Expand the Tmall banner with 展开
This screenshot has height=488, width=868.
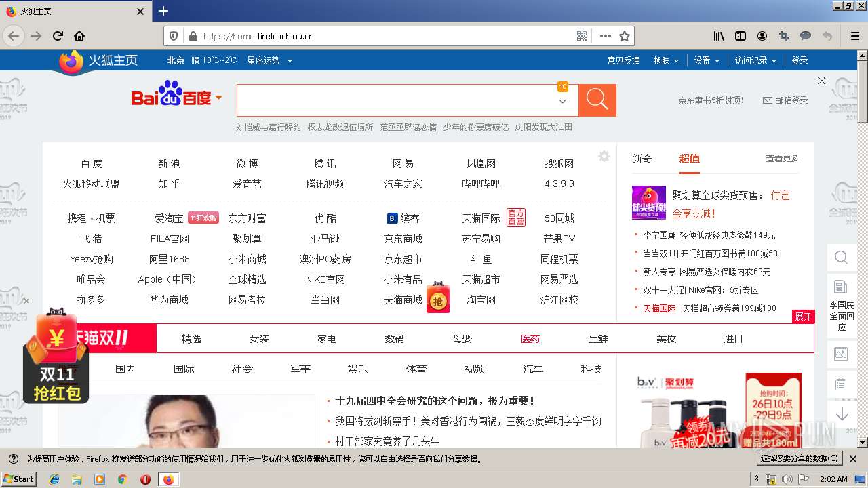pos(803,317)
